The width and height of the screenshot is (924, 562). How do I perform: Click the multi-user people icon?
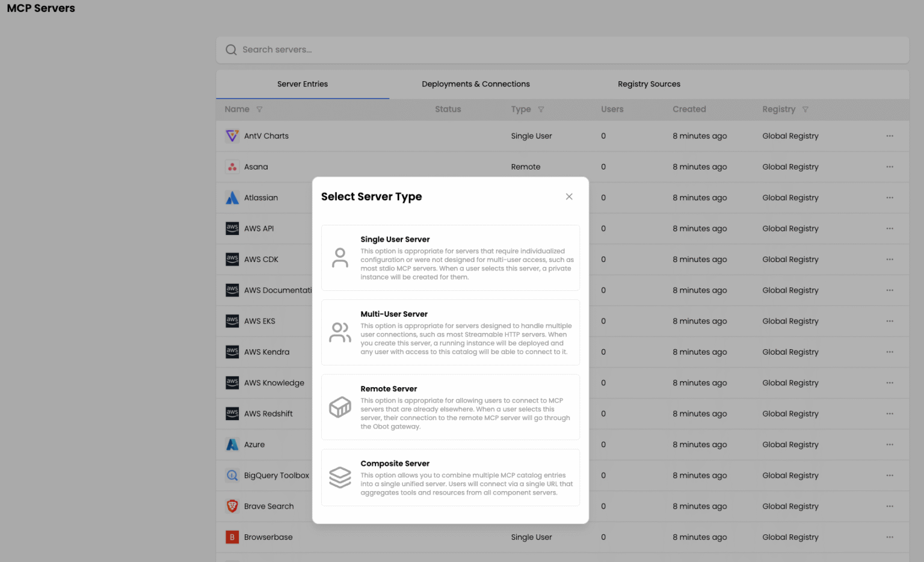point(340,332)
